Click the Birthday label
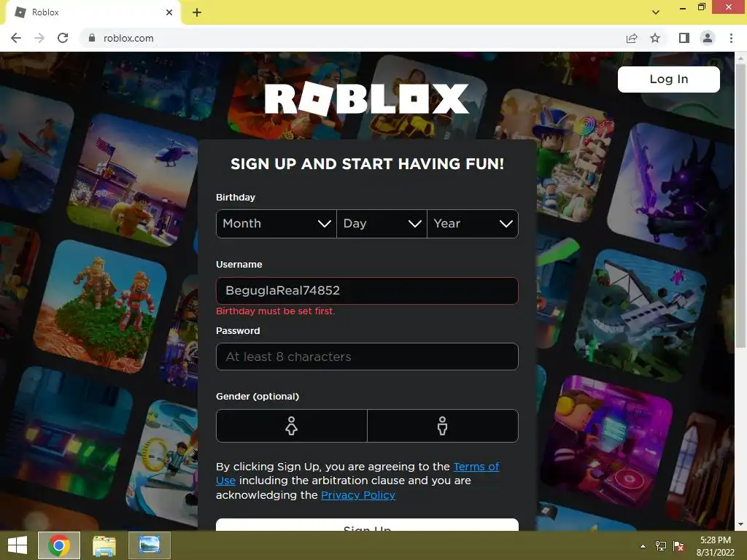This screenshot has width=747, height=560. 236,197
